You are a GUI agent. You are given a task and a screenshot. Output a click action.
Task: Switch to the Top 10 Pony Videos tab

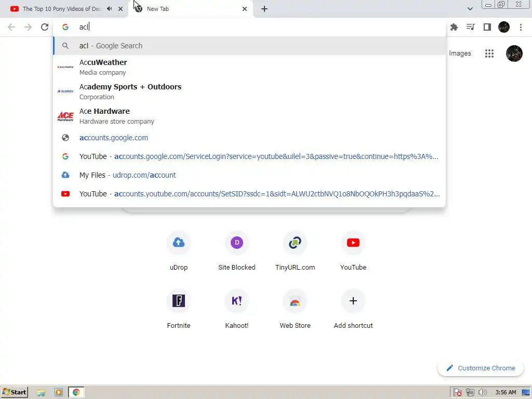[x=61, y=9]
